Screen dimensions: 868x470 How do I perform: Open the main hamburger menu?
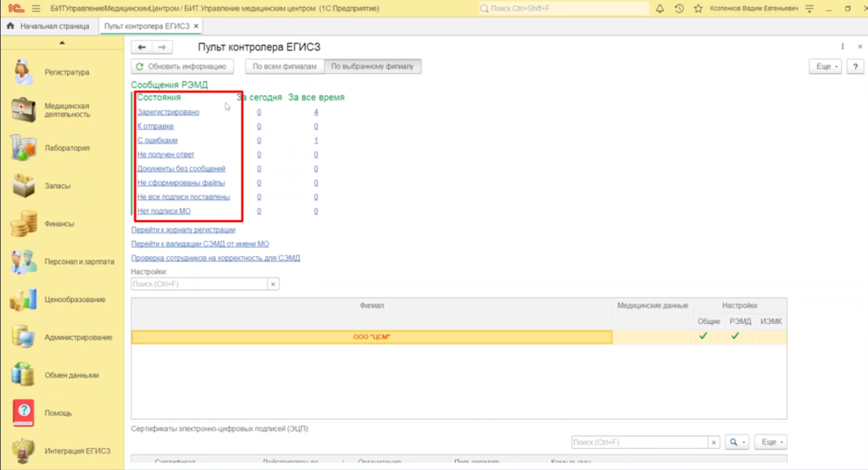pyautogui.click(x=35, y=8)
